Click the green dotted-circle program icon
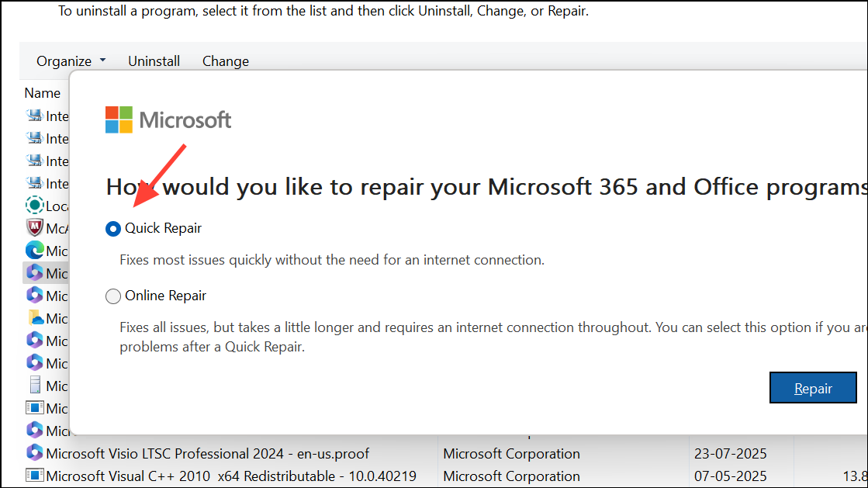The height and width of the screenshot is (488, 868). point(34,206)
